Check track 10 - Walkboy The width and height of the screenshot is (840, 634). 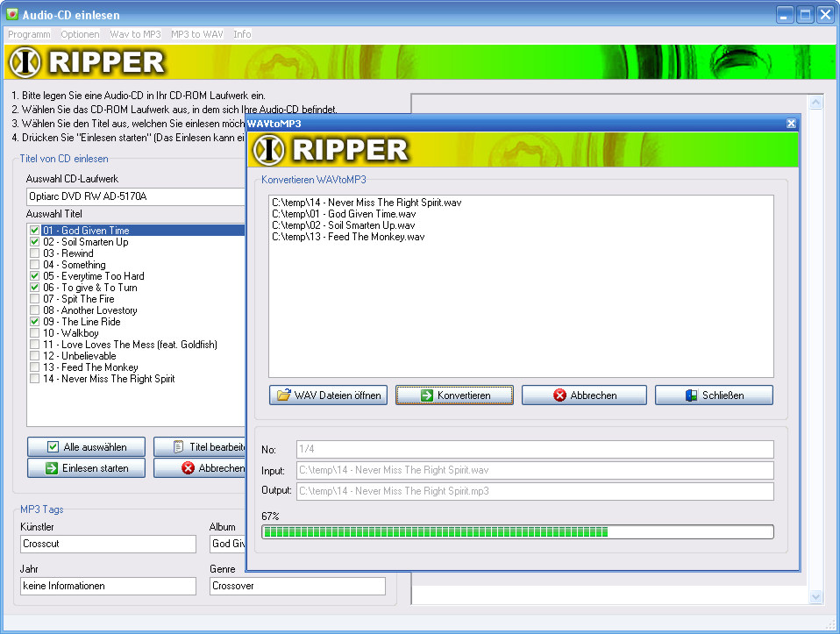[x=34, y=333]
